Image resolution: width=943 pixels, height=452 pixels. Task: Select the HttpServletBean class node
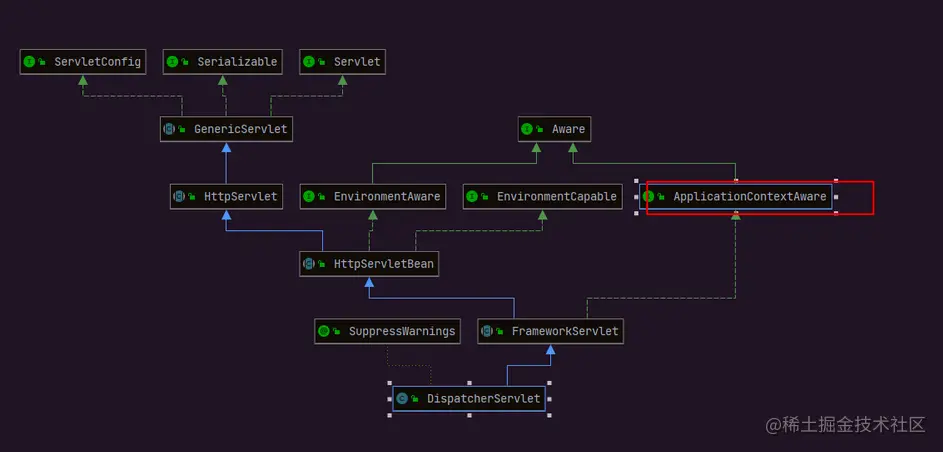[369, 264]
